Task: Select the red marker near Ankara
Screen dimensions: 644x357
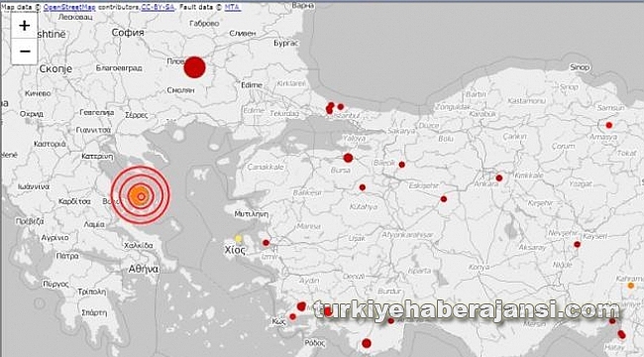Action: 499,178
